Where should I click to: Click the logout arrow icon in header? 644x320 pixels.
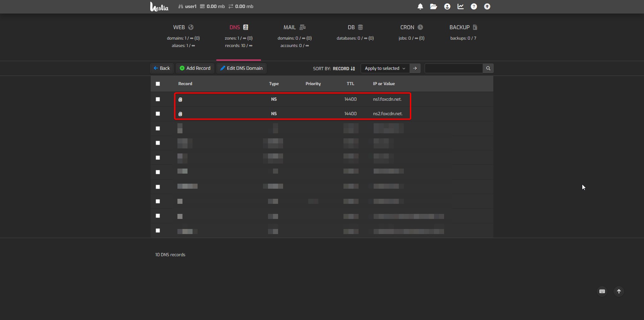[x=487, y=7]
